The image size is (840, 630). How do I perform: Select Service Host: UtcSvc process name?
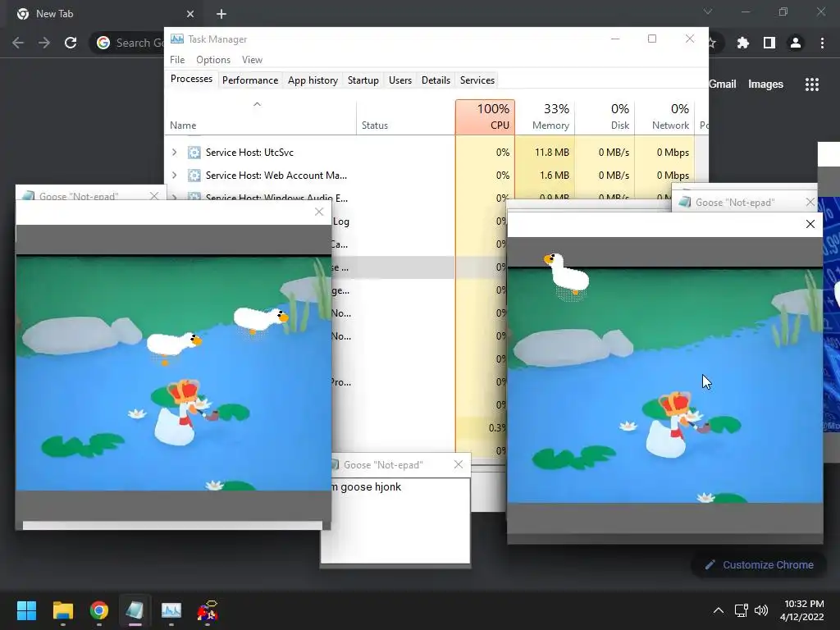pyautogui.click(x=249, y=152)
